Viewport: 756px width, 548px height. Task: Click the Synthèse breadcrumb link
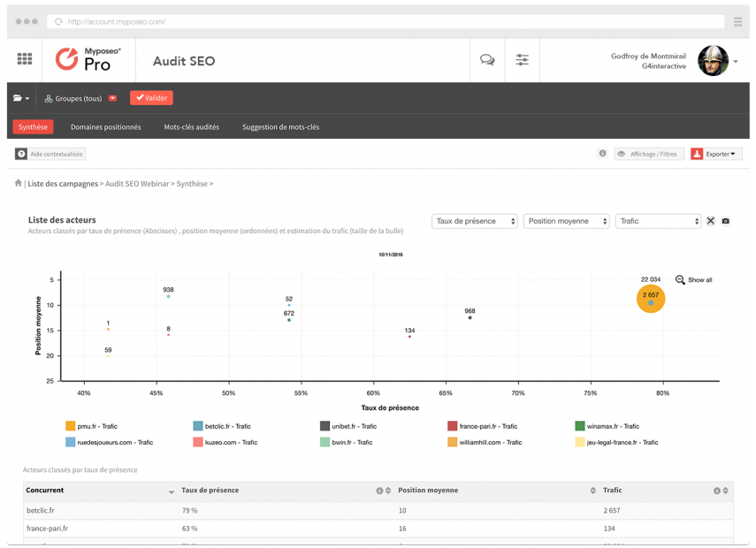tap(192, 184)
